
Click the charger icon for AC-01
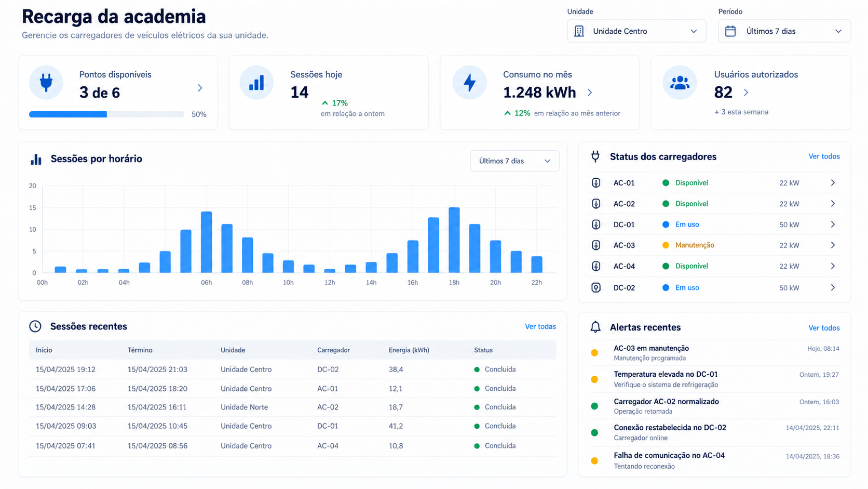click(x=596, y=183)
